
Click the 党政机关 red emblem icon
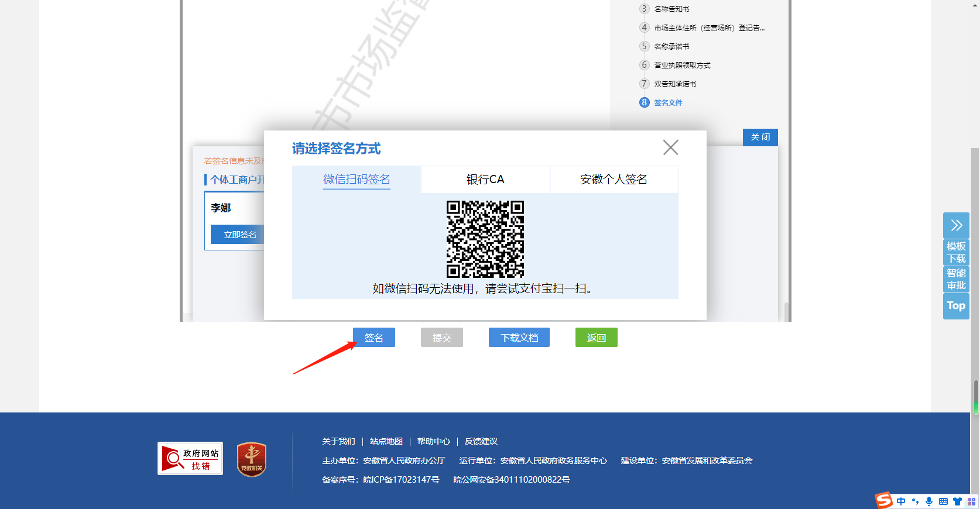pyautogui.click(x=252, y=459)
